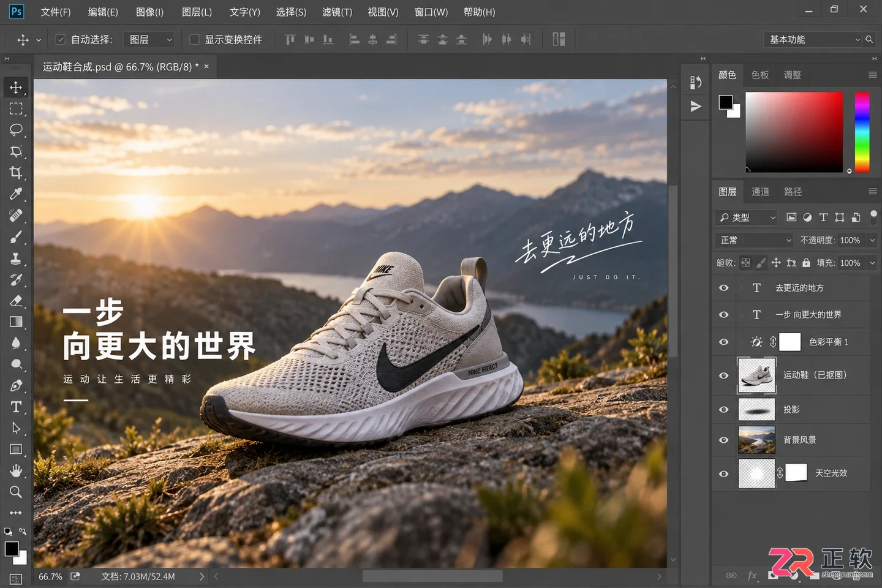Open the 窗口(W) menu
Image resolution: width=882 pixels, height=588 pixels.
point(431,12)
